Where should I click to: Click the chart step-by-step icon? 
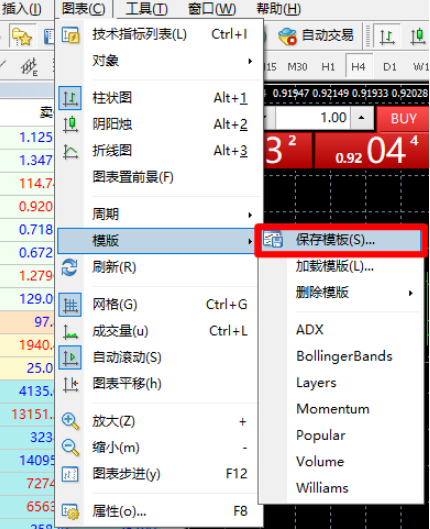[x=70, y=474]
